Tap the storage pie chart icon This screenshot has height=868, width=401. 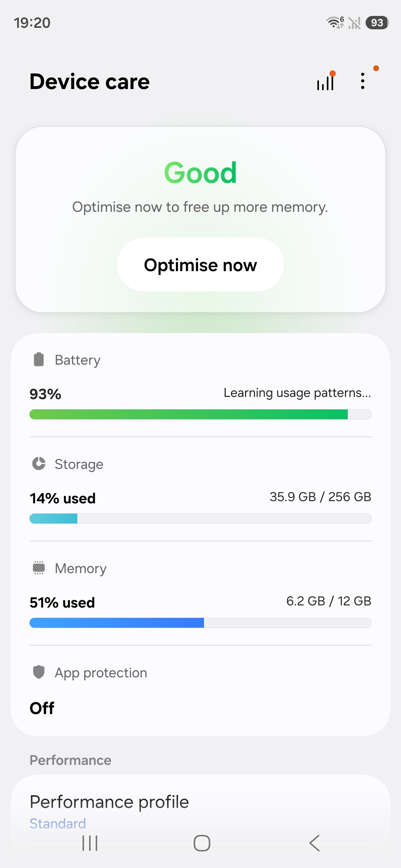pyautogui.click(x=39, y=464)
